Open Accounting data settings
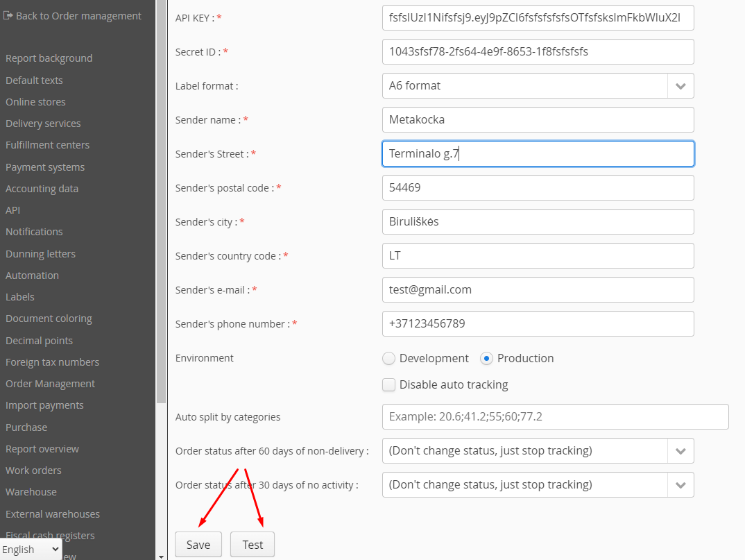The image size is (745, 560). [42, 188]
